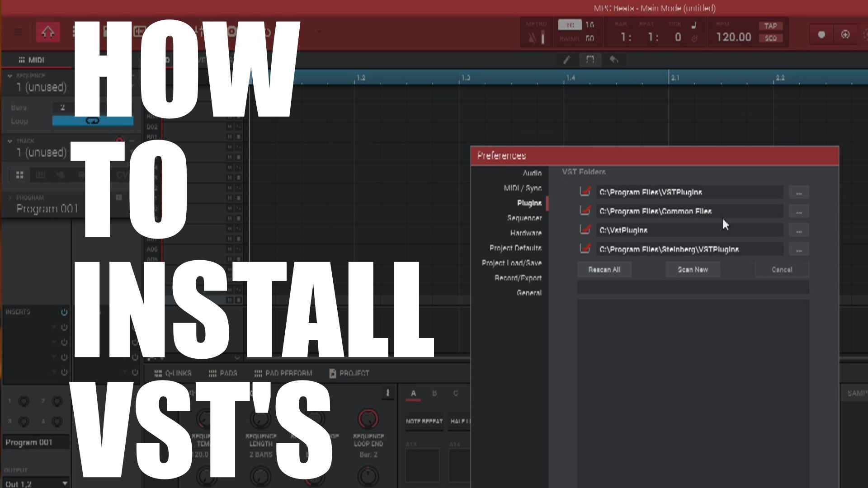Click the browse dots next to Common Files path
The width and height of the screenshot is (868, 488).
tap(799, 211)
